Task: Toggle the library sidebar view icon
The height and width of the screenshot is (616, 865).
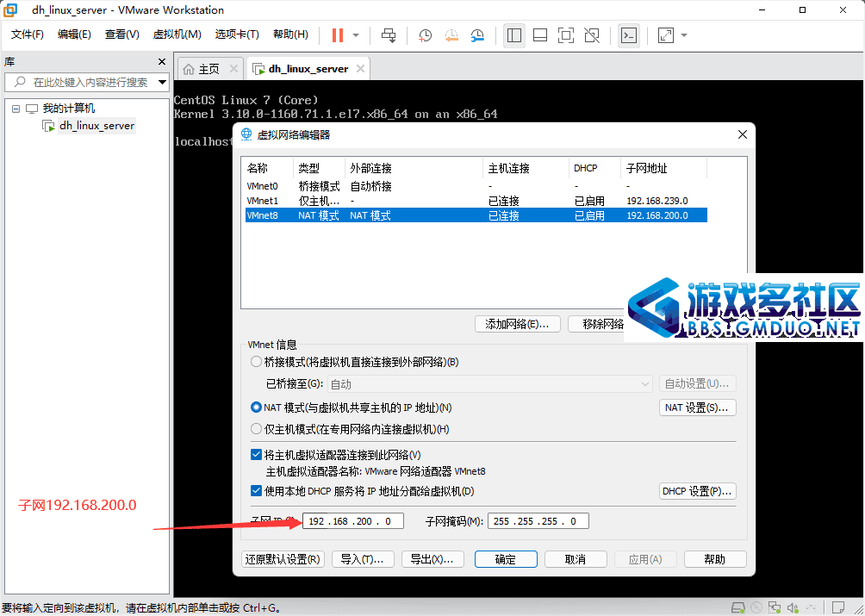Action: click(514, 35)
